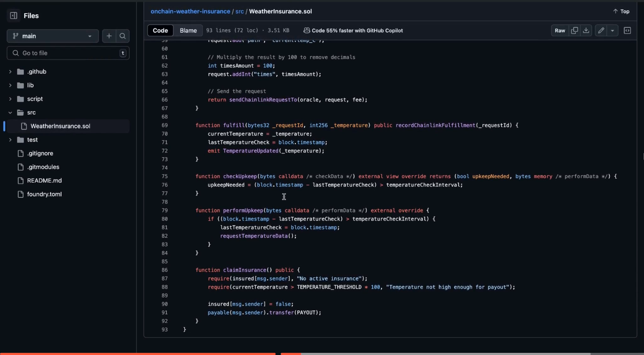Click TemperatureUpdated event on line 72

(251, 151)
